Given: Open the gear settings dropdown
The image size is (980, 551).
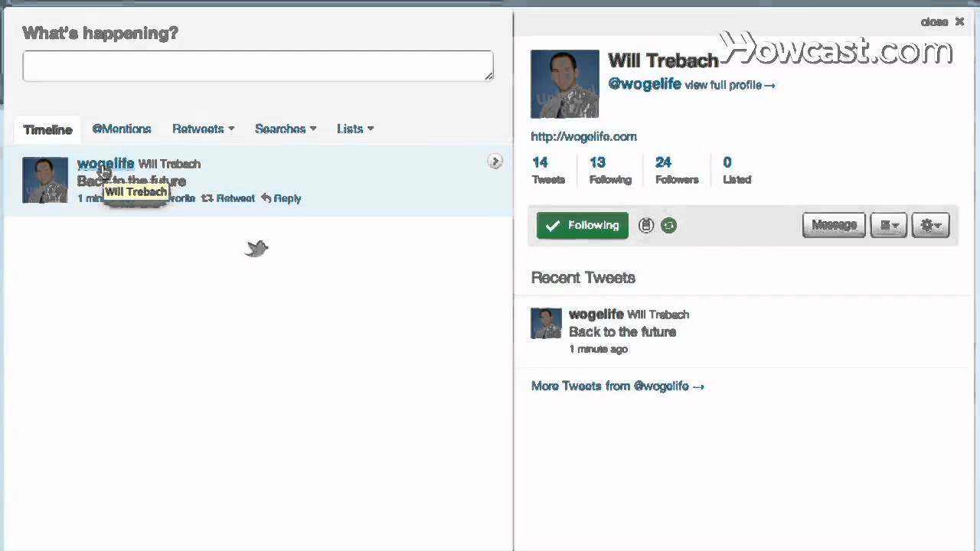Looking at the screenshot, I should click(931, 225).
